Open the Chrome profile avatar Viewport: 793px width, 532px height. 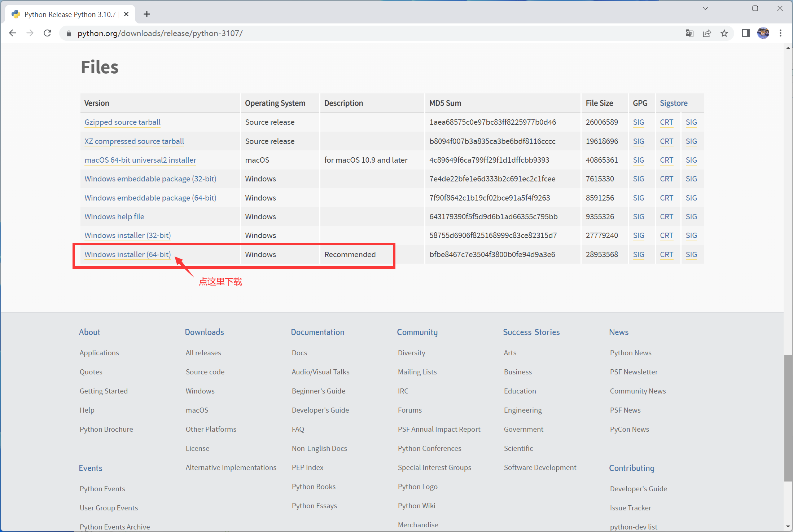[x=763, y=33]
